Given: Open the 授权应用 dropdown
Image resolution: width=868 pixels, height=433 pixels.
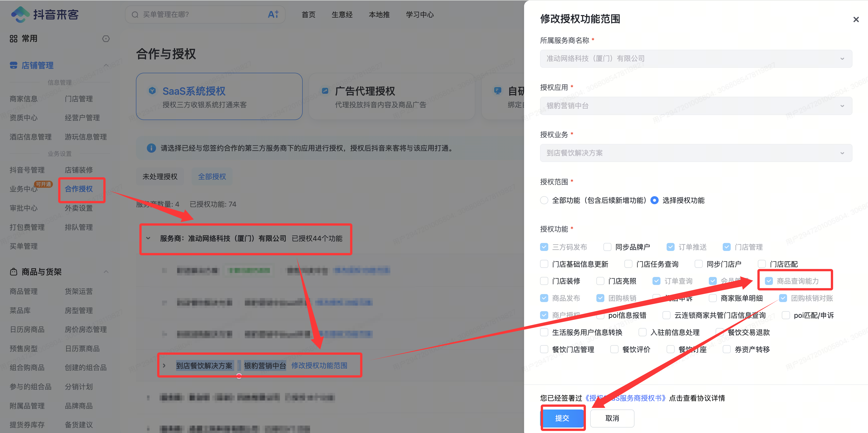Looking at the screenshot, I should [696, 106].
